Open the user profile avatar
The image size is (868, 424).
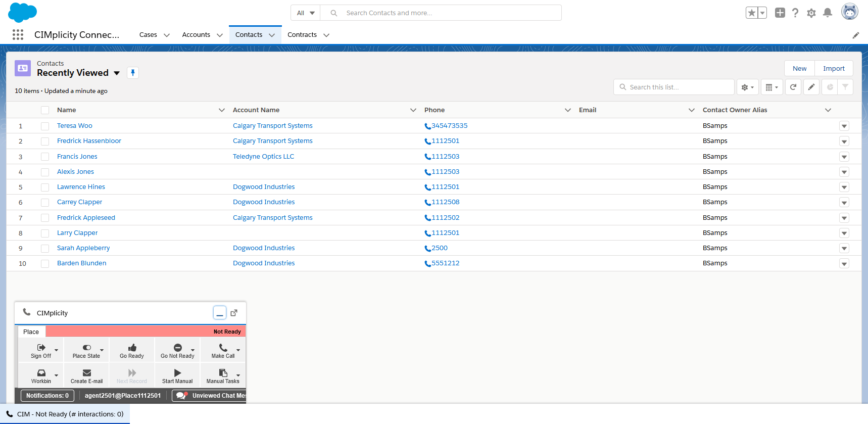[x=850, y=11]
